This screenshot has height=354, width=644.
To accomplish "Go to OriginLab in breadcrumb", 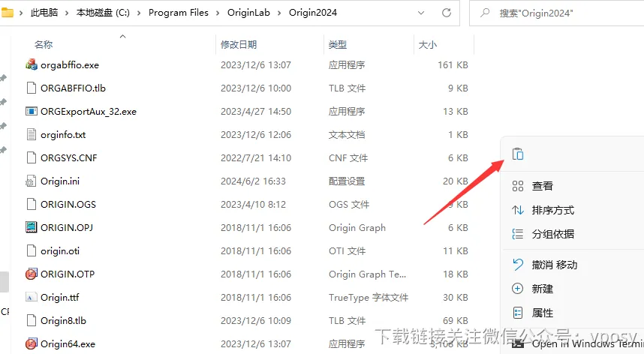I will (248, 13).
